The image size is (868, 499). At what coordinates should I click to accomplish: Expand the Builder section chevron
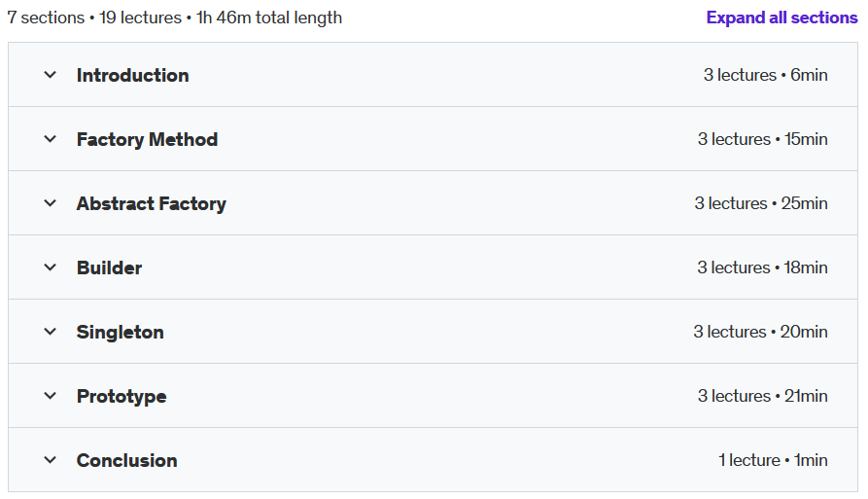pos(50,267)
